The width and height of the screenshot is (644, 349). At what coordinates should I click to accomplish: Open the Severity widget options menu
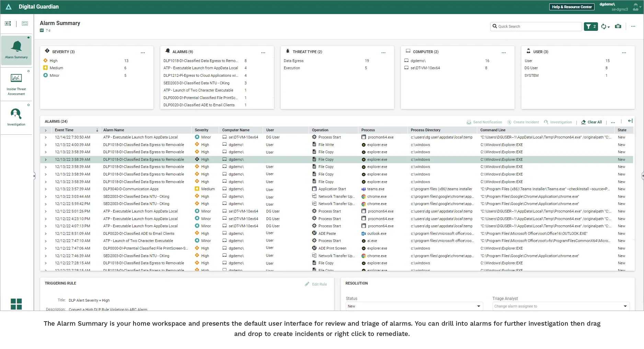tap(143, 52)
